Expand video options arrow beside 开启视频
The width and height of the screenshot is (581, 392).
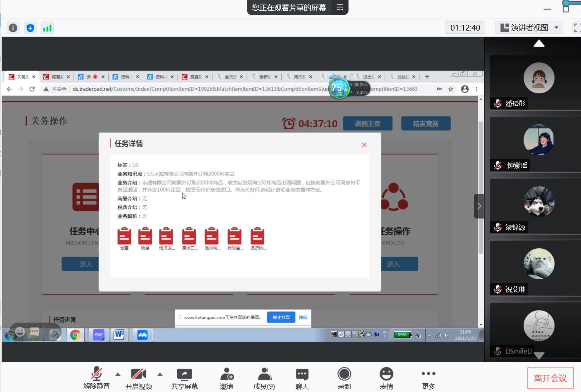click(160, 374)
